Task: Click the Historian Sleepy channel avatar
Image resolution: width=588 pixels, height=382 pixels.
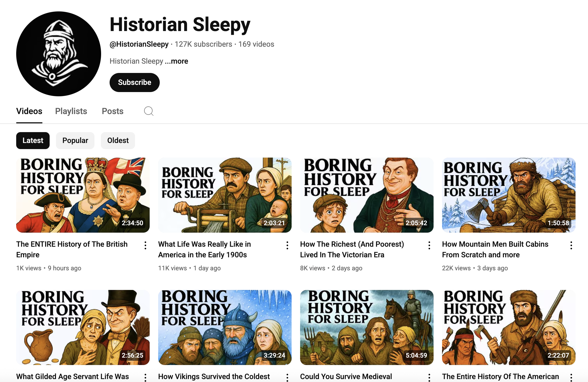Action: [x=58, y=54]
